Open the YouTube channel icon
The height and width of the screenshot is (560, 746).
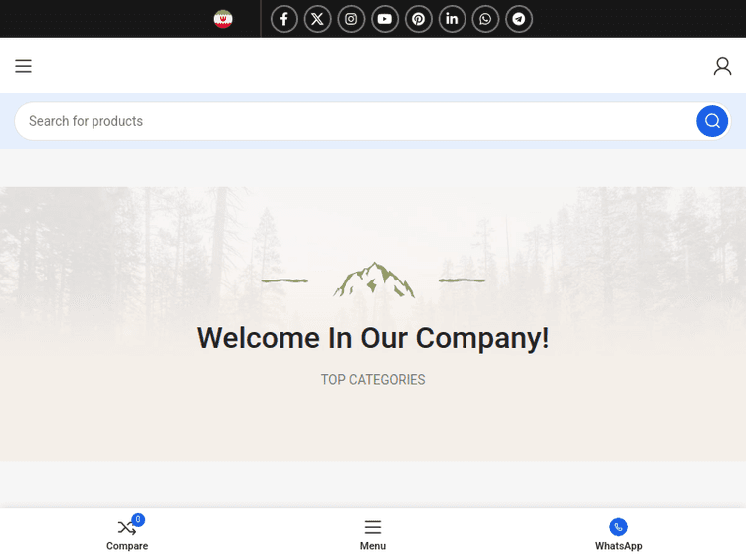pos(384,19)
